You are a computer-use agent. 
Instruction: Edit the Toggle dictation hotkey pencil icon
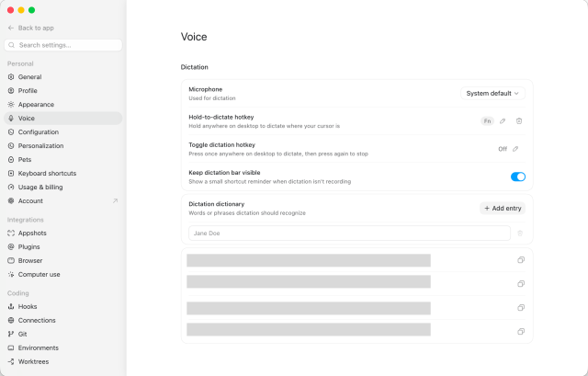(515, 149)
